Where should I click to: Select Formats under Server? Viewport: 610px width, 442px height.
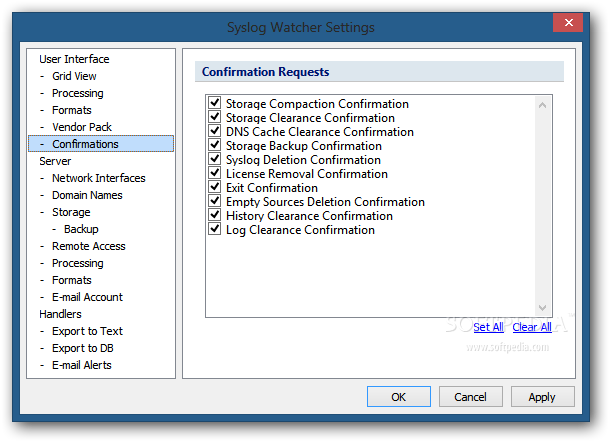tap(72, 280)
